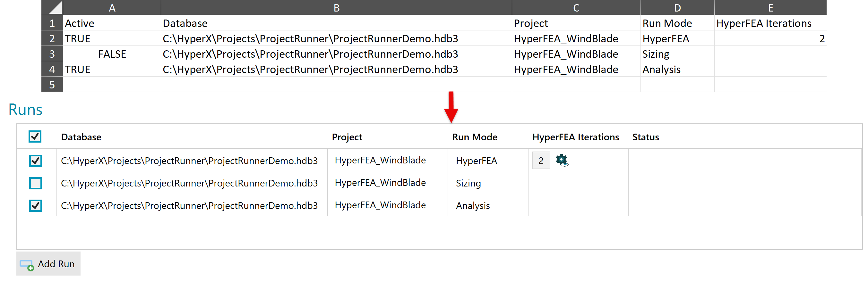Click 'Sizing' run mode in Runs table
The image size is (868, 281).
(468, 183)
